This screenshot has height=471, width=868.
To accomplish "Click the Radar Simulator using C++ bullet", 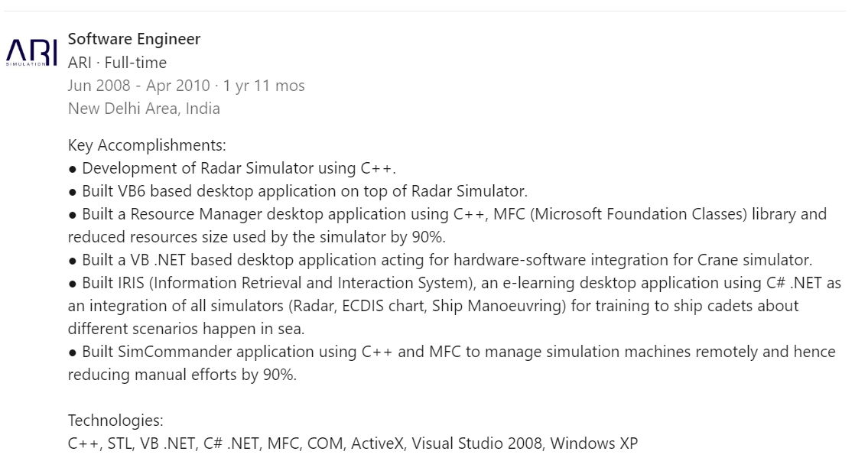I will [239, 168].
